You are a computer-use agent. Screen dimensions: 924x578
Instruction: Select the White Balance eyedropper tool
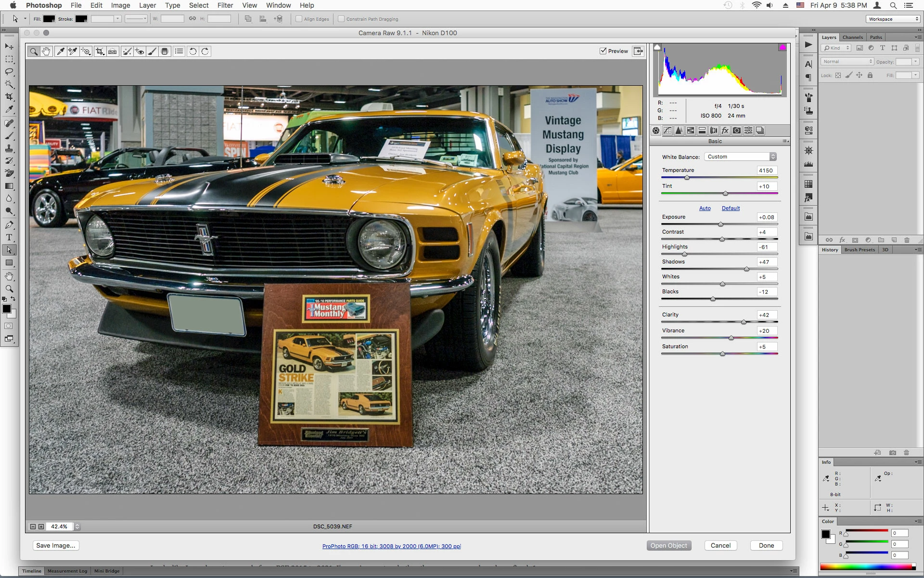coord(60,52)
